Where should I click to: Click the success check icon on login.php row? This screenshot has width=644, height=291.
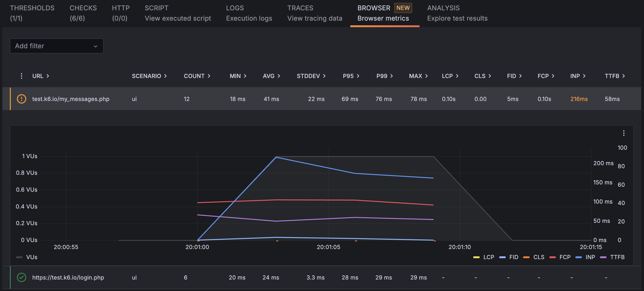tap(21, 277)
